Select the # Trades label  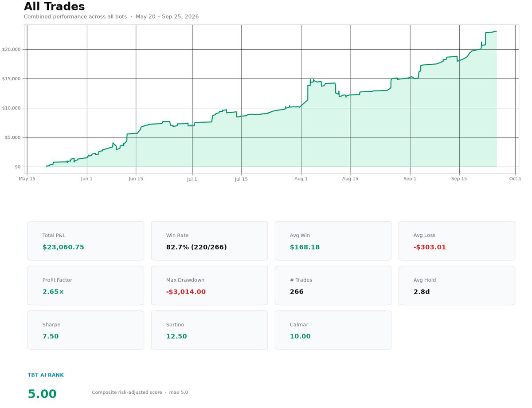point(301,280)
